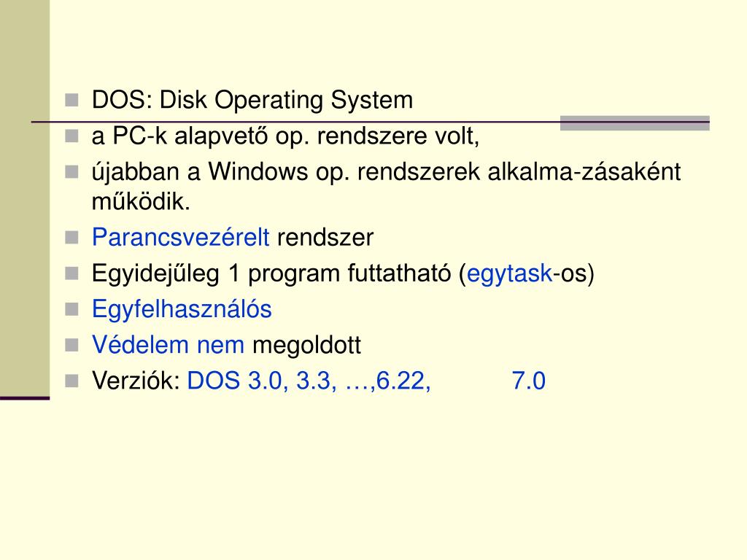The width and height of the screenshot is (747, 560).
Task: Click the blue 'Védelem nem' text
Action: pyautogui.click(x=168, y=345)
